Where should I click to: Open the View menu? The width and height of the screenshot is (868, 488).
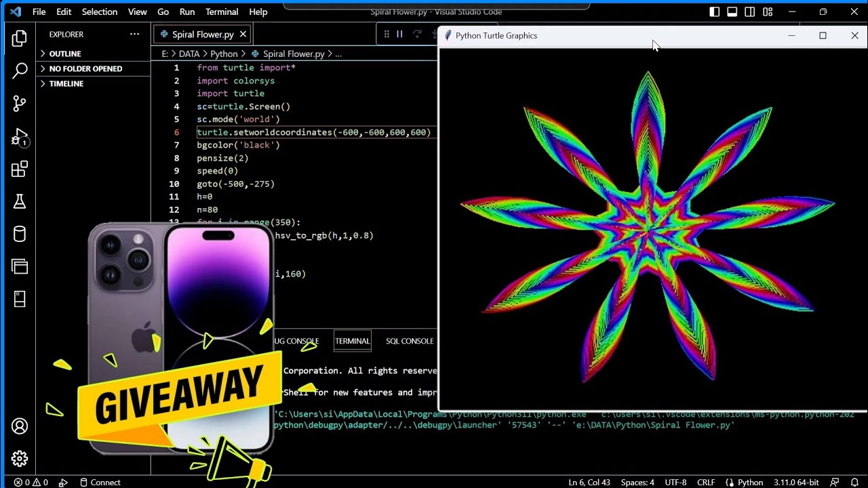138,12
